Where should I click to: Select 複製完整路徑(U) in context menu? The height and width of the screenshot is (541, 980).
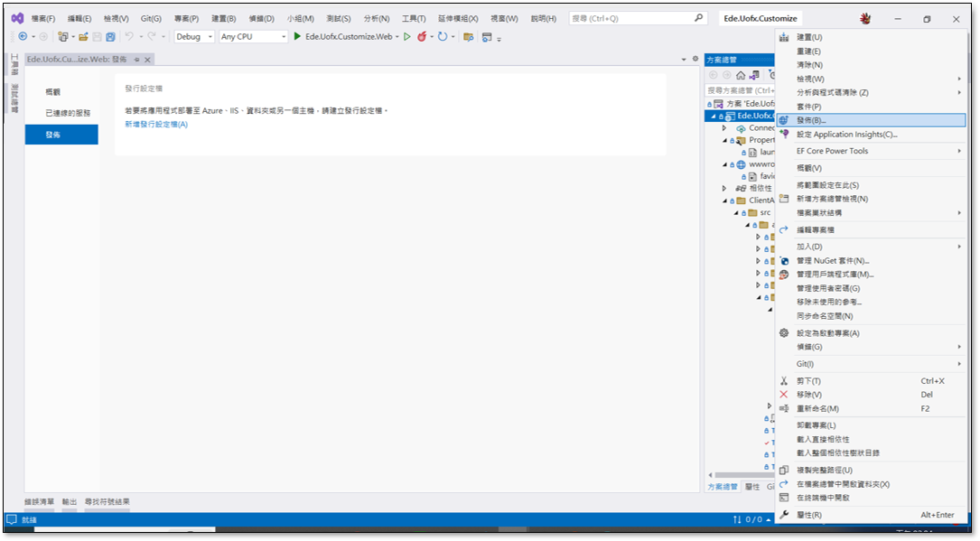(x=871, y=470)
